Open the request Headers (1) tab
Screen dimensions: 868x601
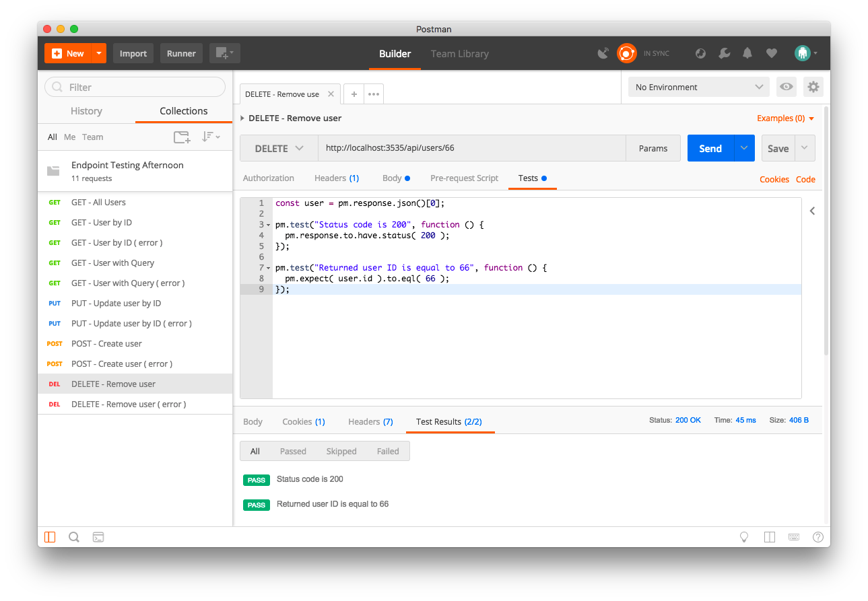coord(337,178)
